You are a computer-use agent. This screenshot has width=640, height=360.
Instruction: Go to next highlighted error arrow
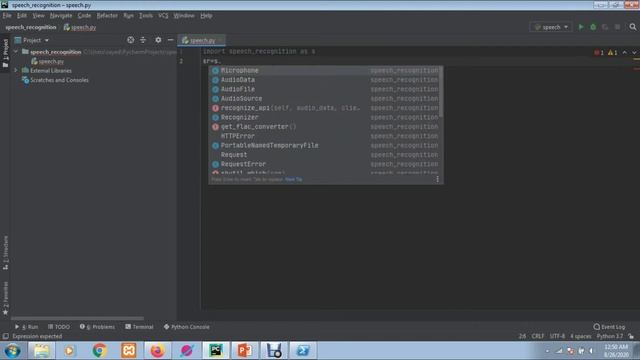[634, 52]
